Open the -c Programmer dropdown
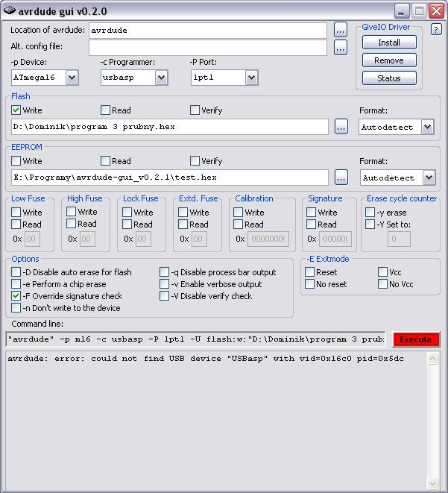The image size is (448, 493). pos(162,78)
